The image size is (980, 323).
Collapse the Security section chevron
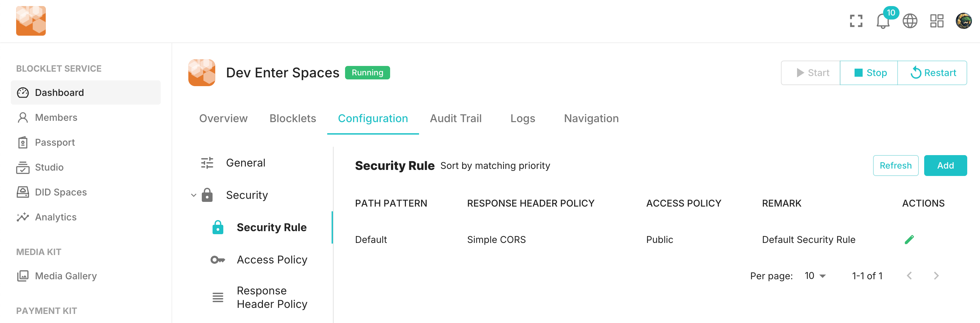(194, 195)
